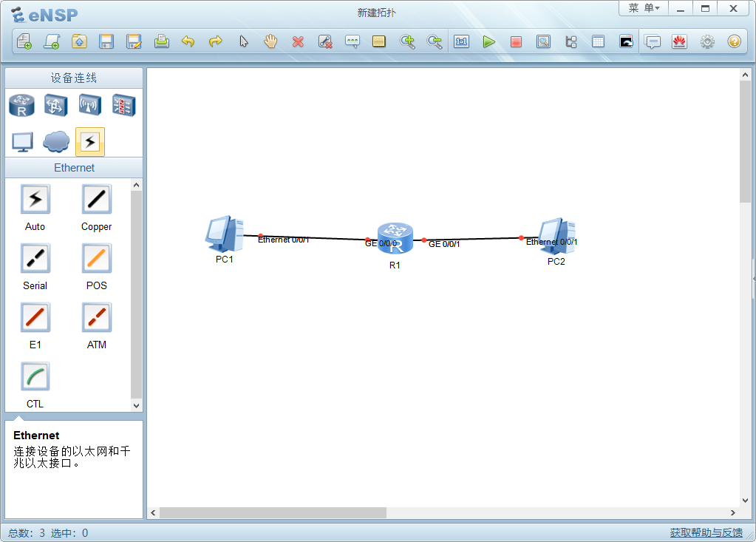The height and width of the screenshot is (542, 756).
Task: Select the hand drag tool in toolbar
Action: tap(270, 42)
